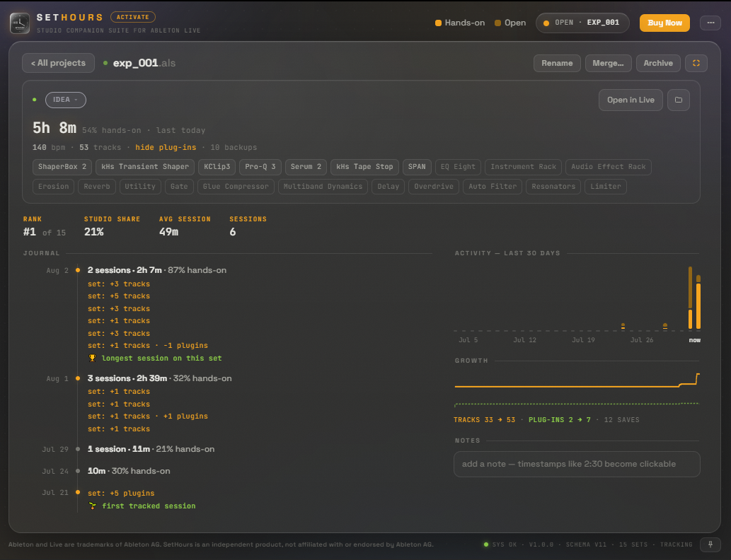This screenshot has height=560, width=731.
Task: Click the exp_001.als project title
Action: (x=144, y=64)
